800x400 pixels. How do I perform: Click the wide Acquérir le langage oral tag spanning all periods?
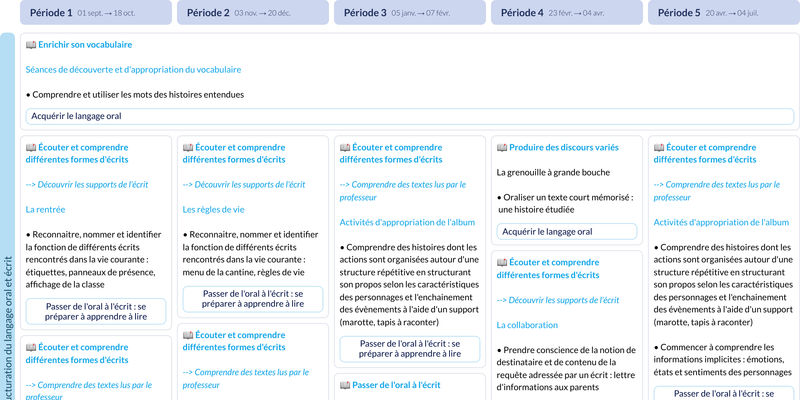pos(410,116)
